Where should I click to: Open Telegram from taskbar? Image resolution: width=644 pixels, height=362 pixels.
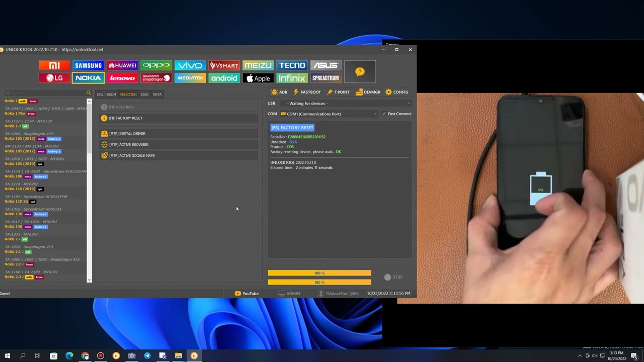point(147,356)
